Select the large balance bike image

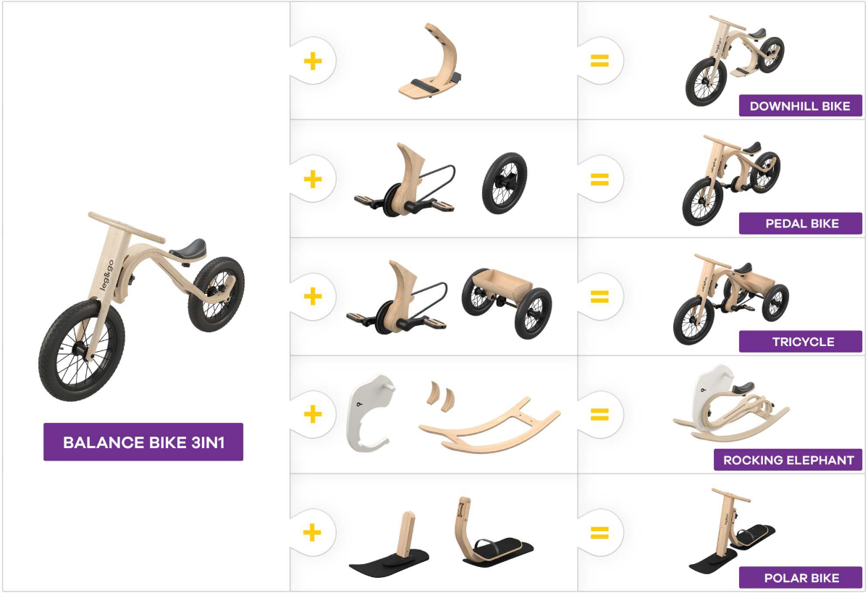[142, 306]
